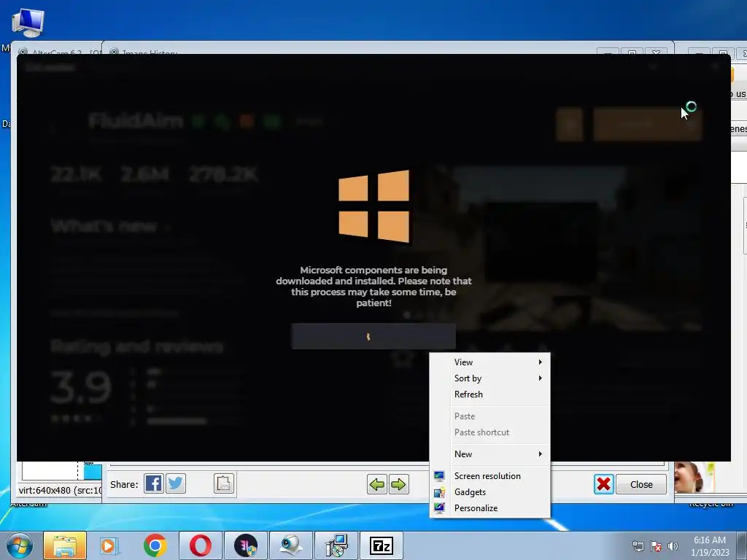
Task: Switch to the dark round launcher taskbar icon
Action: [246, 545]
